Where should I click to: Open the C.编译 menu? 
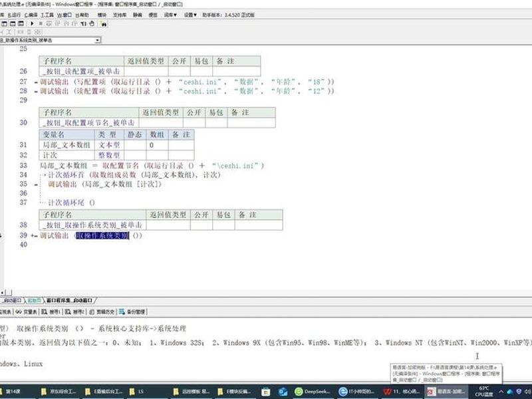tap(31, 15)
